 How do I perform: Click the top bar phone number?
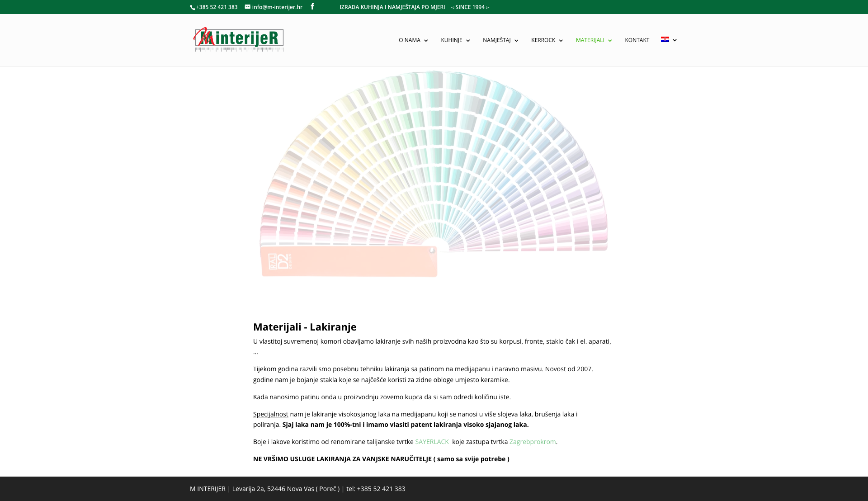[217, 7]
